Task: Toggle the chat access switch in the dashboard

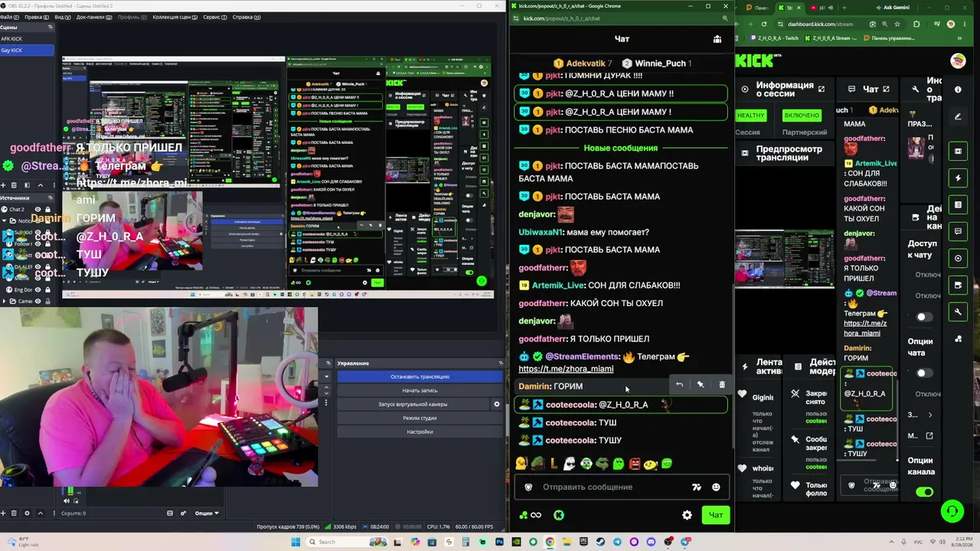Action: click(x=924, y=317)
